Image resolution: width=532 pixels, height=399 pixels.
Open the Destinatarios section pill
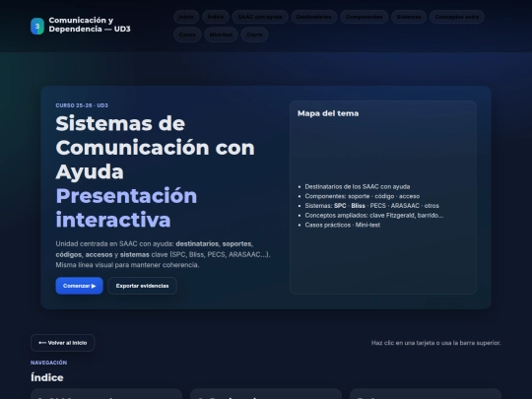click(314, 17)
